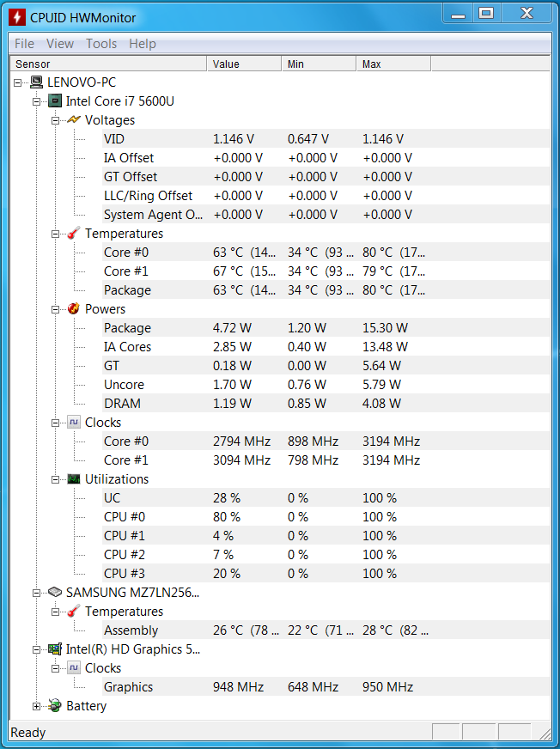Click the Max column header
Image resolution: width=560 pixels, height=749 pixels.
point(393,64)
